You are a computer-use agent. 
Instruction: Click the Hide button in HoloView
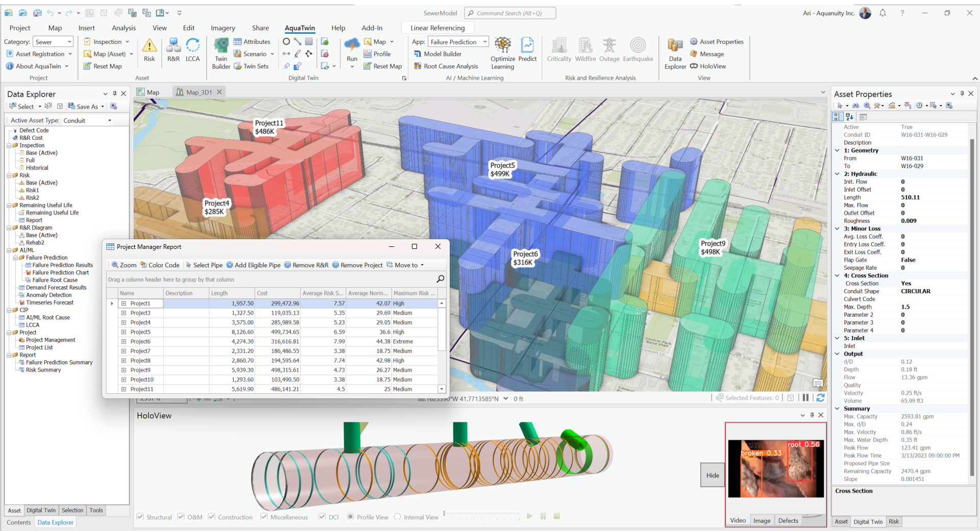pos(713,475)
